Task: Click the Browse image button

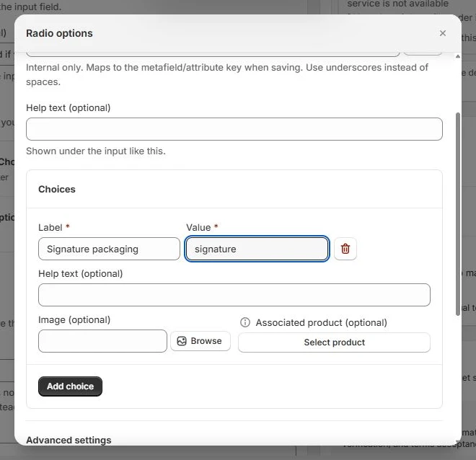Action: coord(200,341)
